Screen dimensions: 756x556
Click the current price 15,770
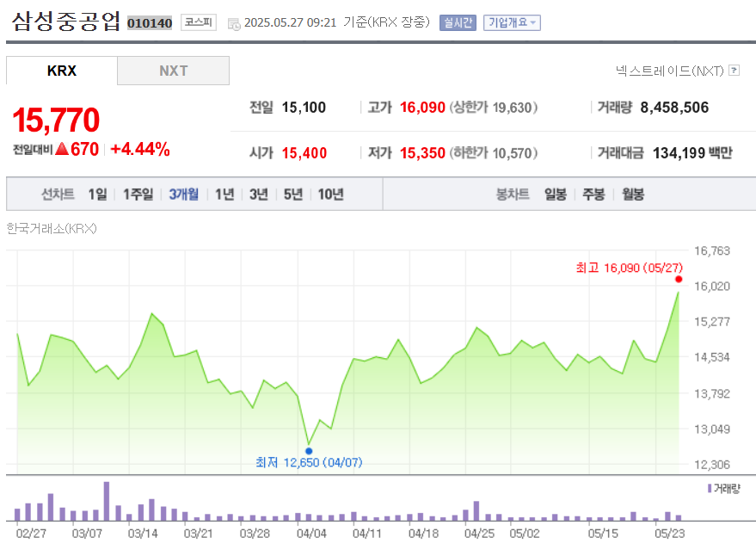(x=56, y=120)
